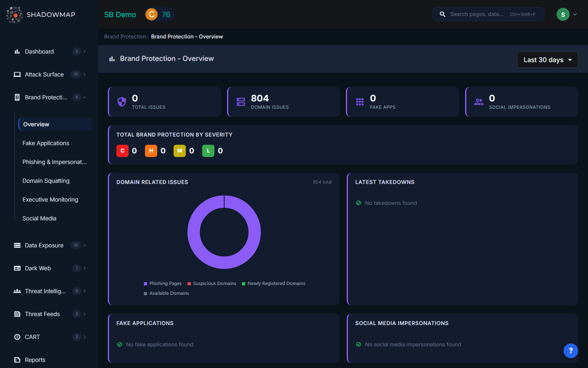Open Threat Intelligence via its people icon
The image size is (588, 368).
(17, 291)
